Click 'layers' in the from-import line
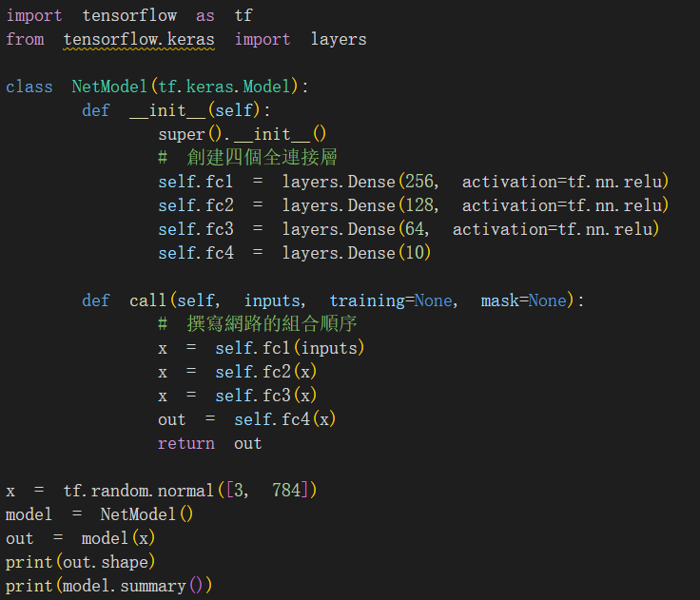The image size is (700, 600). [x=339, y=39]
